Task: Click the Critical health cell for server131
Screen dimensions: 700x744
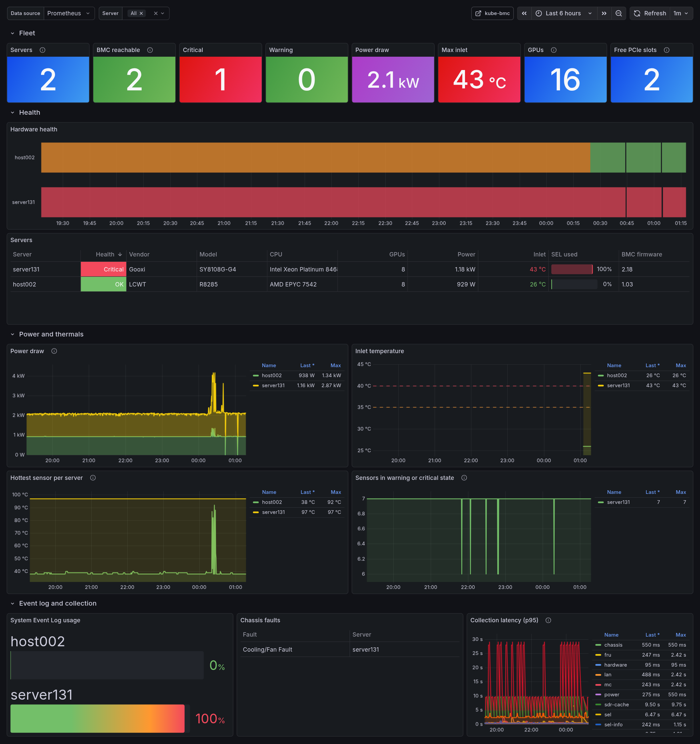Action: pos(104,269)
